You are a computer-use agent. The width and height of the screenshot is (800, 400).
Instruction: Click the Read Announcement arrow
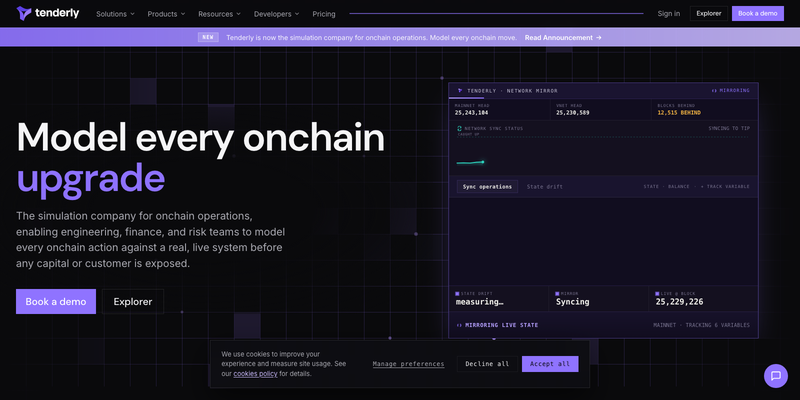pyautogui.click(x=598, y=38)
